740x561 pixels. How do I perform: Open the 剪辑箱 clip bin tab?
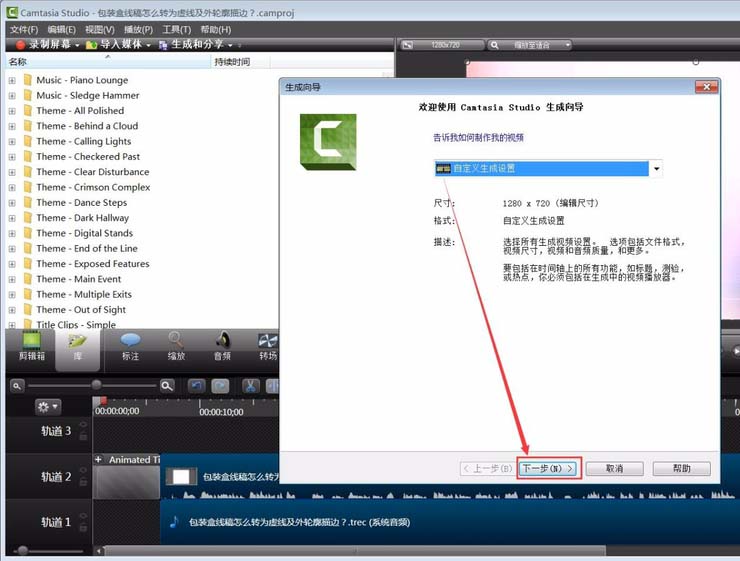click(32, 347)
